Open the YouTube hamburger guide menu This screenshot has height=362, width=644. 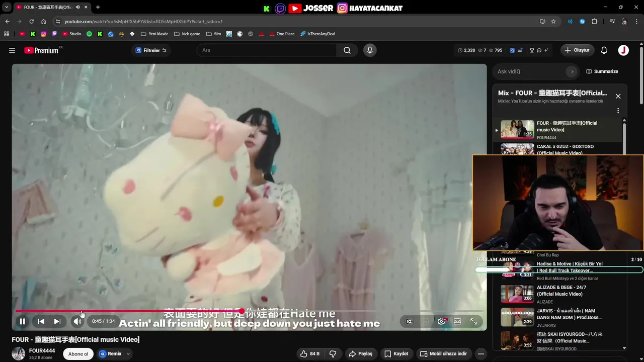(12, 50)
